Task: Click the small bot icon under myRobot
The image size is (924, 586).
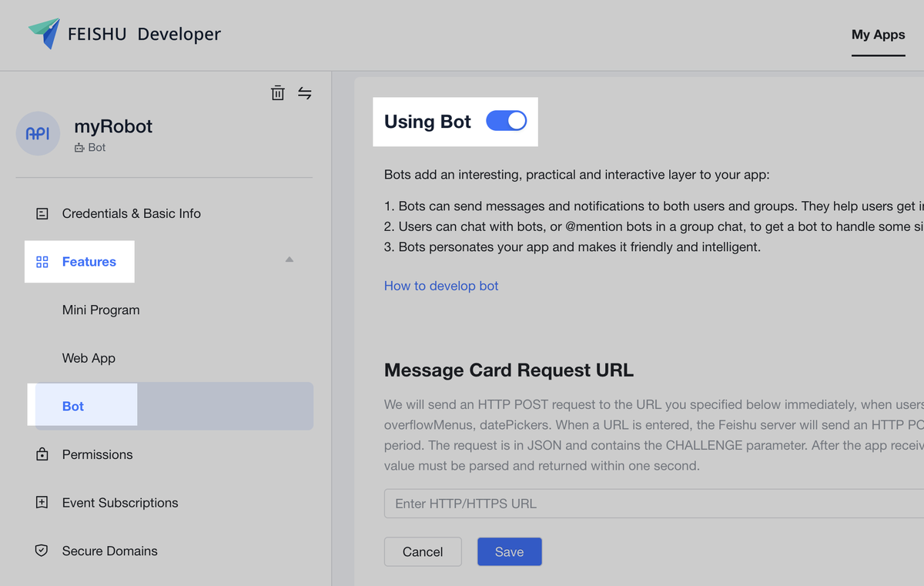Action: pyautogui.click(x=79, y=147)
